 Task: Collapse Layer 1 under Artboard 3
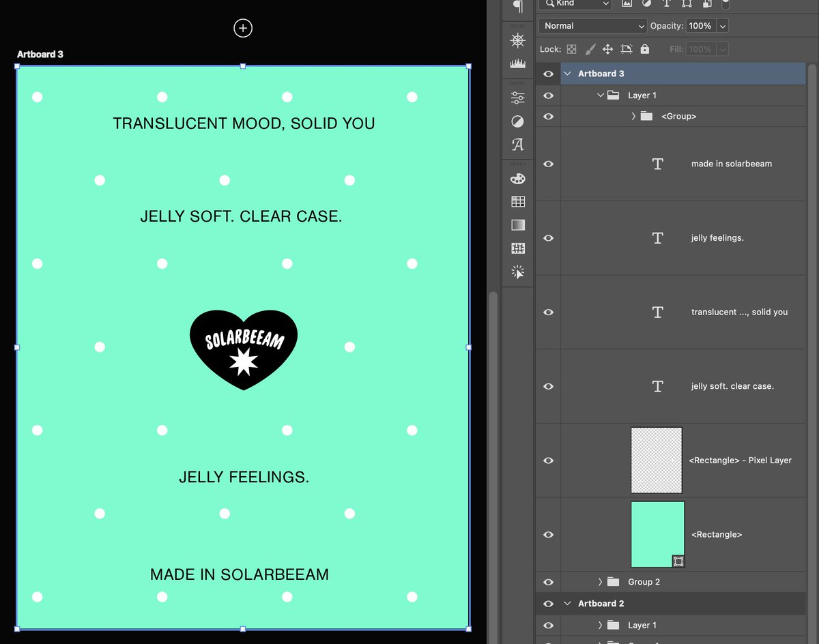pyautogui.click(x=601, y=96)
